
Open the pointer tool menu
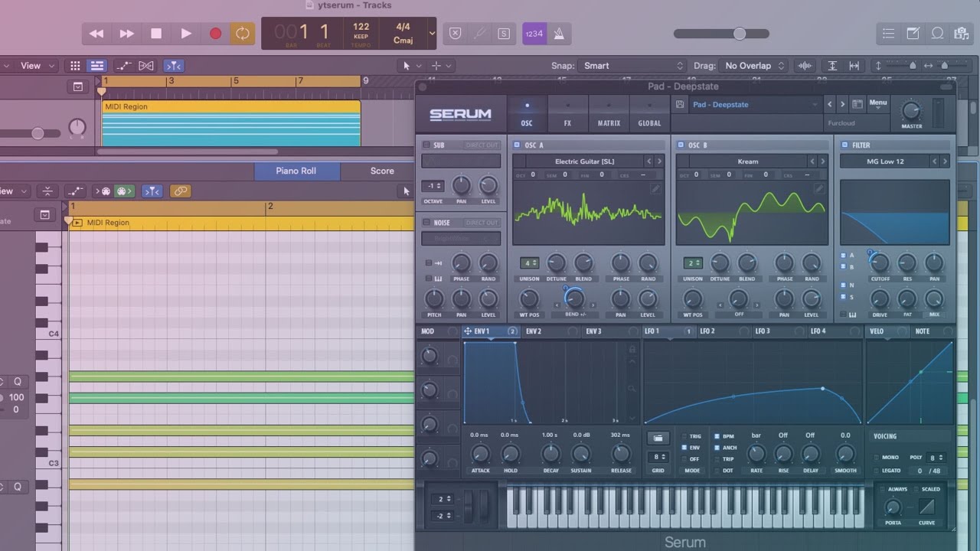coord(410,66)
